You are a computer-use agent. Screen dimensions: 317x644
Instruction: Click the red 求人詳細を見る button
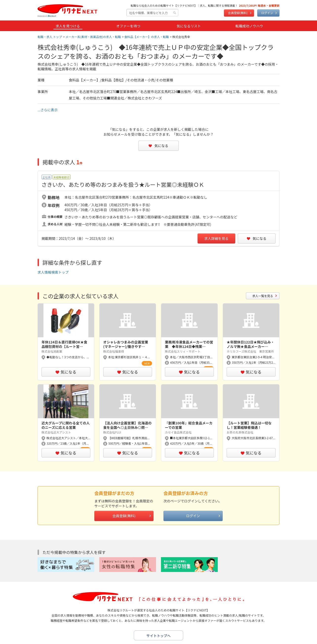click(216, 239)
